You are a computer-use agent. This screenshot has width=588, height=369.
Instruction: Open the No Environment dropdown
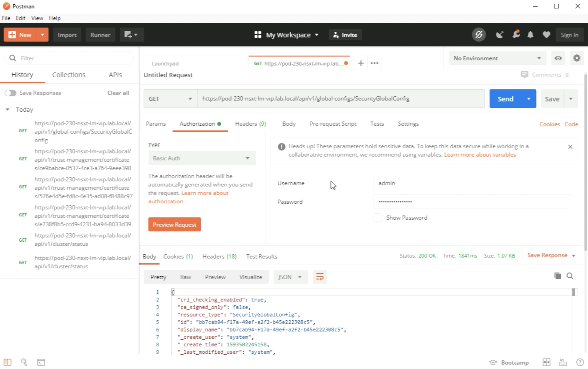497,58
